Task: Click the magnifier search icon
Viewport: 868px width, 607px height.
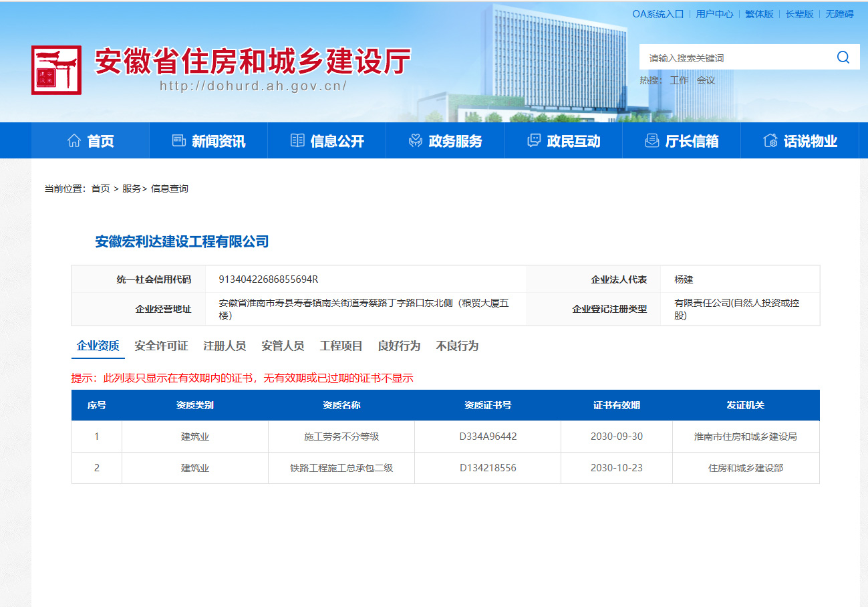Action: [x=843, y=57]
